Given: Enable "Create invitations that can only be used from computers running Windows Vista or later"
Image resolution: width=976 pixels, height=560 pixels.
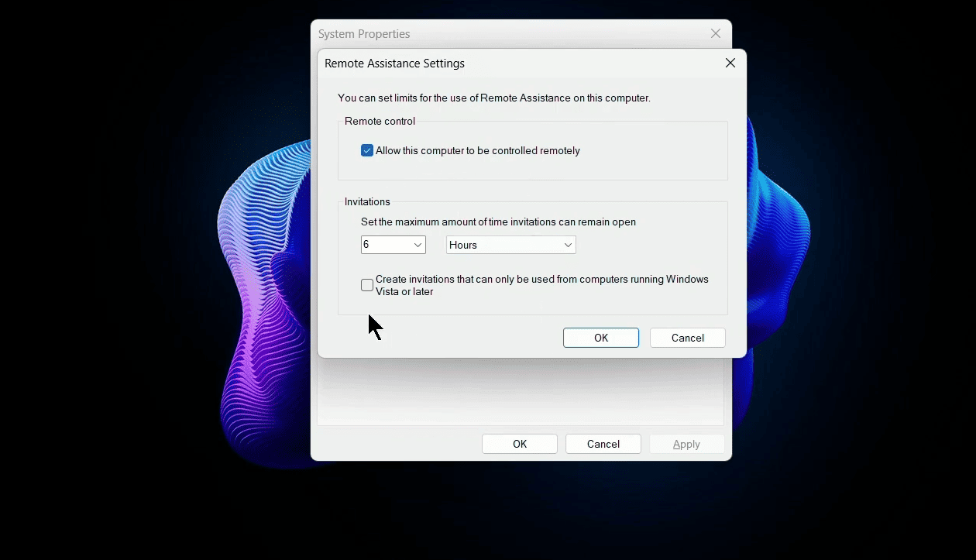Looking at the screenshot, I should click(366, 285).
